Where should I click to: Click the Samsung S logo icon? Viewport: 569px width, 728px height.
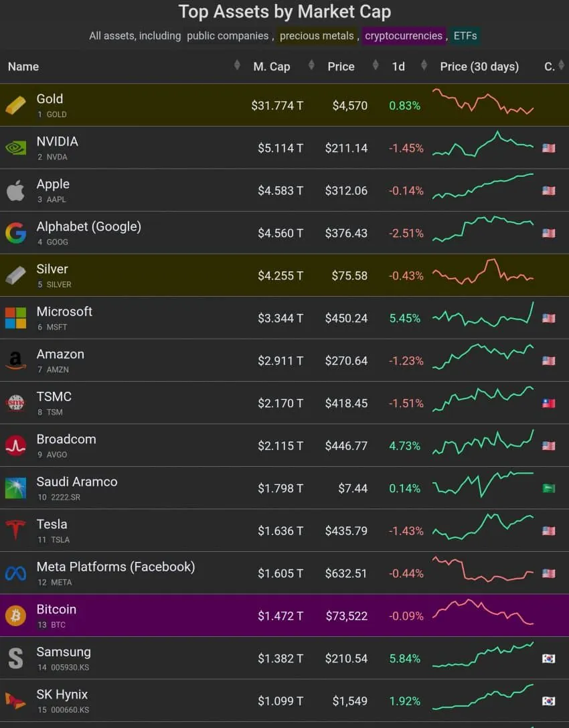[16, 658]
